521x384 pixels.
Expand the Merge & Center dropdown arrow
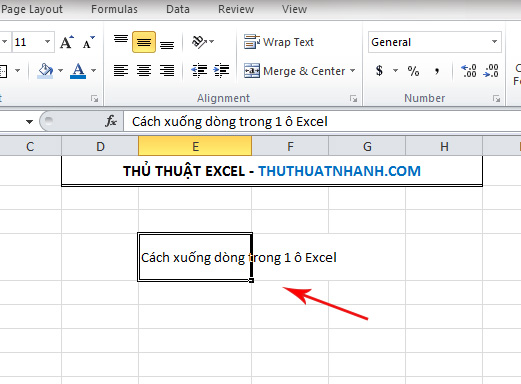click(x=352, y=71)
